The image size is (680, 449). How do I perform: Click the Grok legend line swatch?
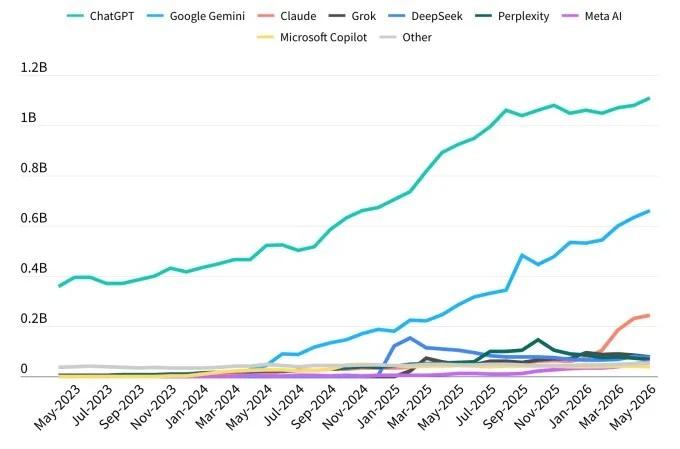click(337, 16)
